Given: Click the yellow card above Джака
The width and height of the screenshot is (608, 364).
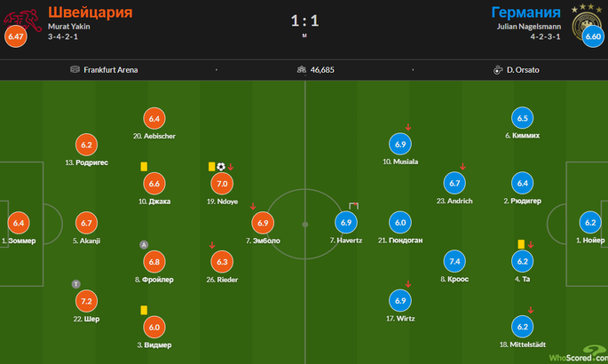Looking at the screenshot, I should 144,167.
